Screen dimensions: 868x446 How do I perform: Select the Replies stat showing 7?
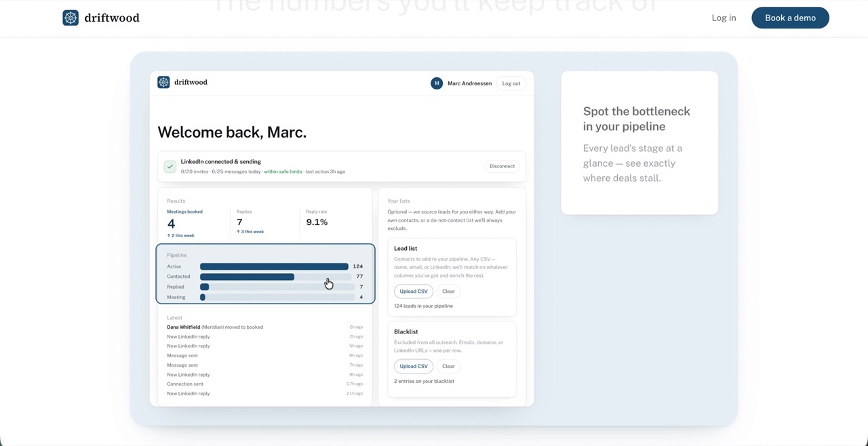tap(250, 222)
